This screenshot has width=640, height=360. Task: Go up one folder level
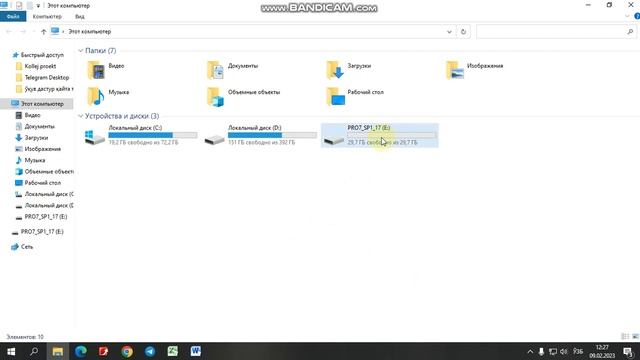coord(43,31)
